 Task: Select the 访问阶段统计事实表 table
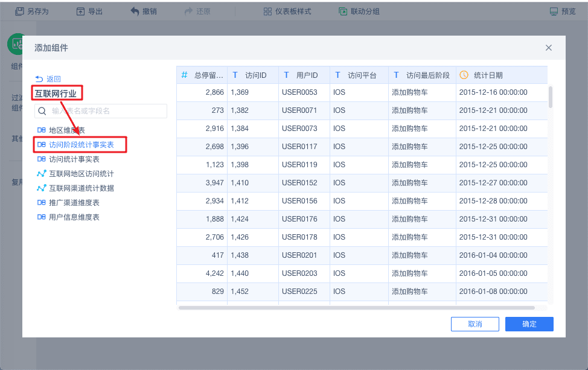pos(81,145)
